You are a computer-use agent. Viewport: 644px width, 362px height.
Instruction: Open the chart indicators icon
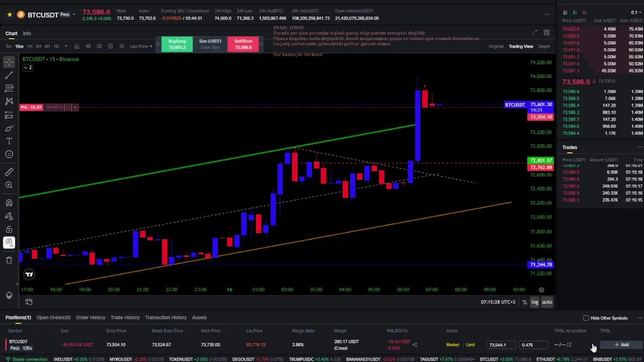click(x=77, y=46)
